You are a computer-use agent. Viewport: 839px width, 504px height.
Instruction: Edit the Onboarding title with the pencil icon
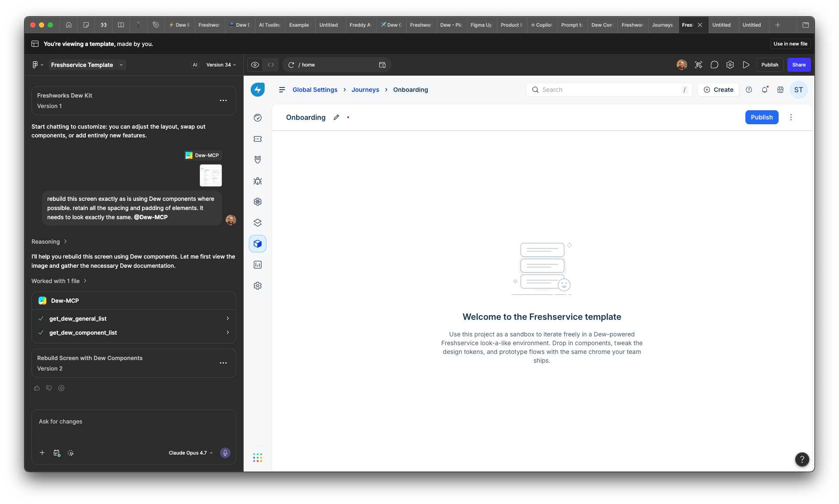(336, 117)
